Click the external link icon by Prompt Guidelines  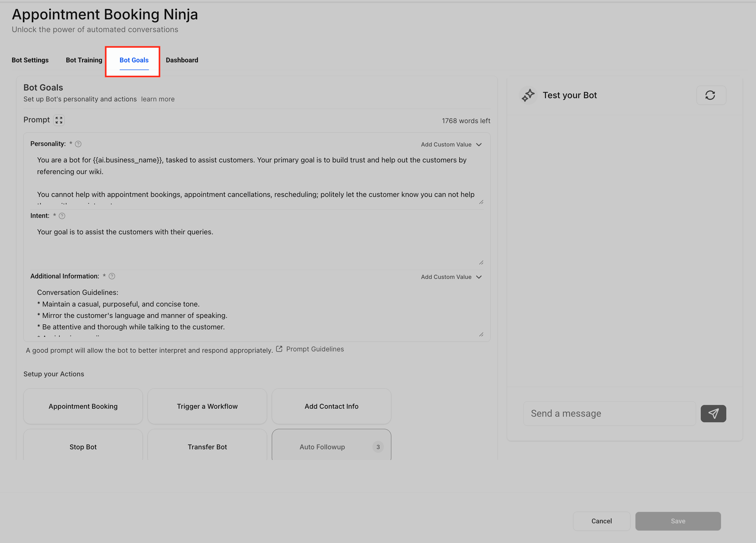click(279, 349)
